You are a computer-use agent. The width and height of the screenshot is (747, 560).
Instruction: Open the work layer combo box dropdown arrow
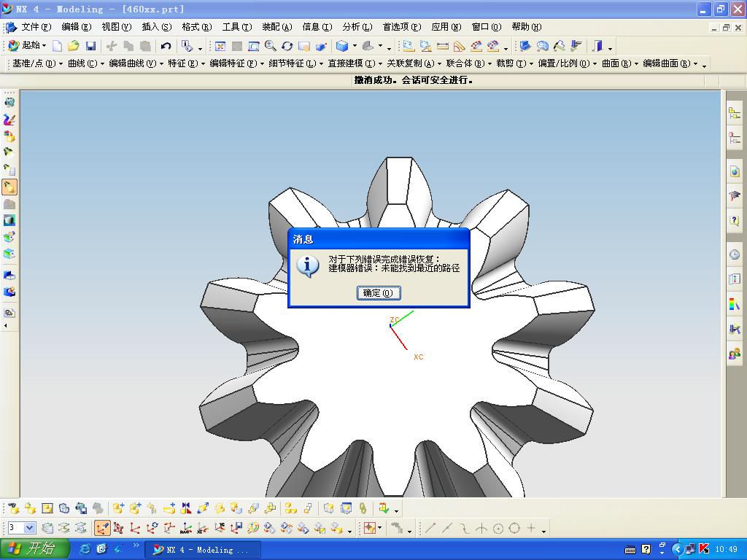[29, 528]
